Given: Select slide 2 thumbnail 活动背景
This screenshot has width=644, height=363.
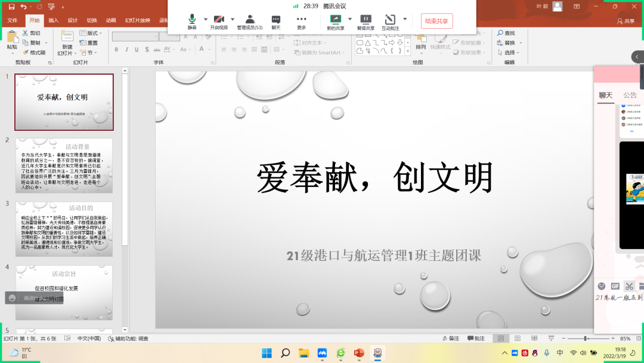Looking at the screenshot, I should coord(64,166).
